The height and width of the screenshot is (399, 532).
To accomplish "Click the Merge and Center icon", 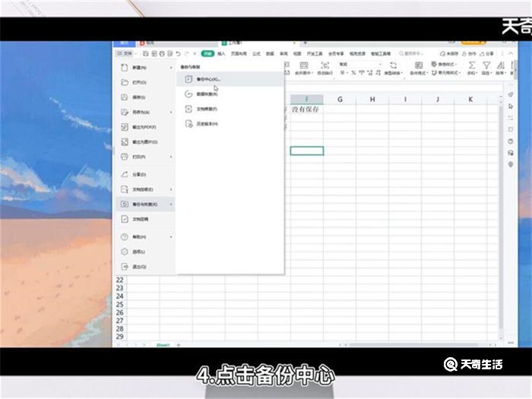I will pyautogui.click(x=304, y=65).
